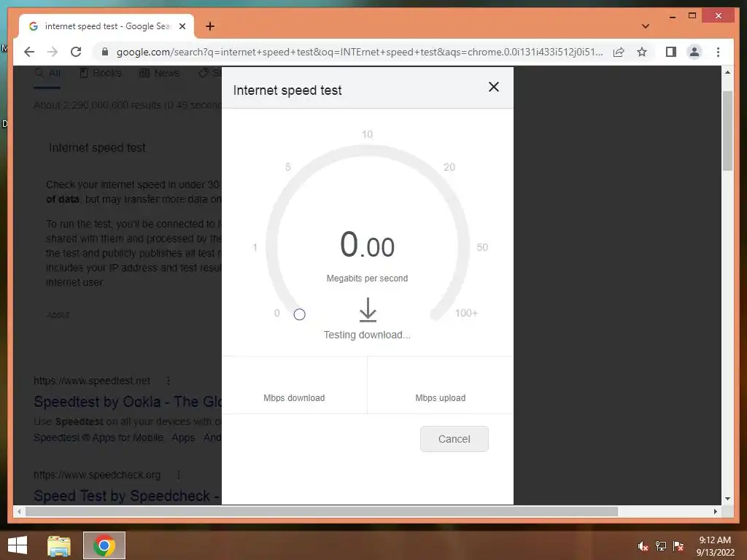Toggle the muted volume tray icon

coord(643,546)
